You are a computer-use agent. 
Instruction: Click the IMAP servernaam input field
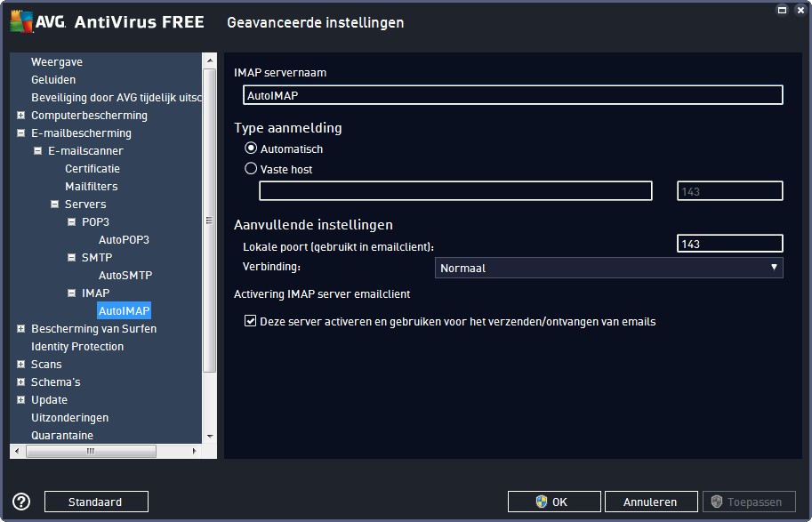tap(512, 95)
